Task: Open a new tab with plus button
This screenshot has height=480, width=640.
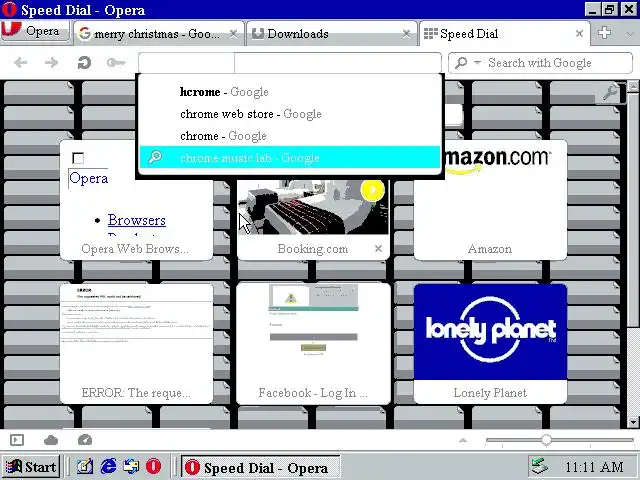Action: point(604,33)
